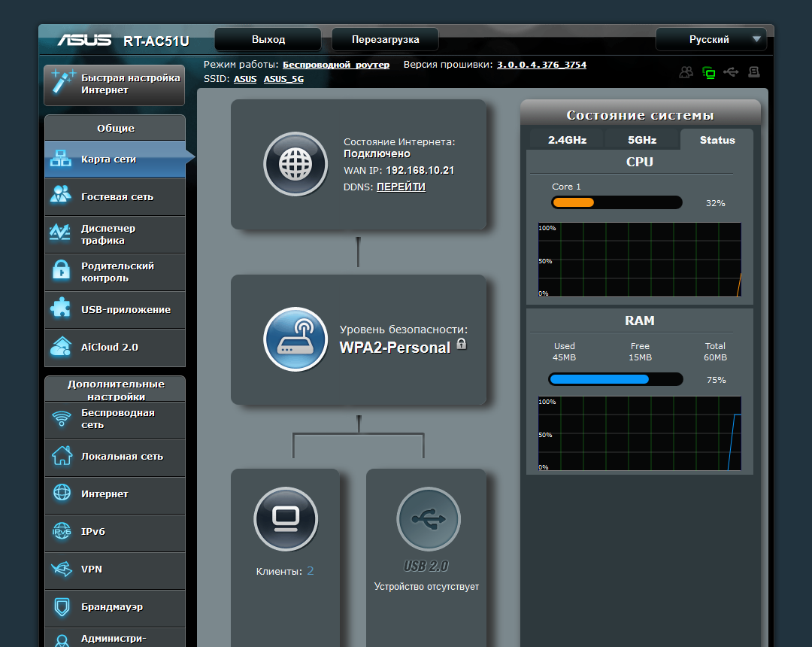The image size is (812, 647).
Task: Click the ASUS logo in the header
Action: (x=84, y=40)
